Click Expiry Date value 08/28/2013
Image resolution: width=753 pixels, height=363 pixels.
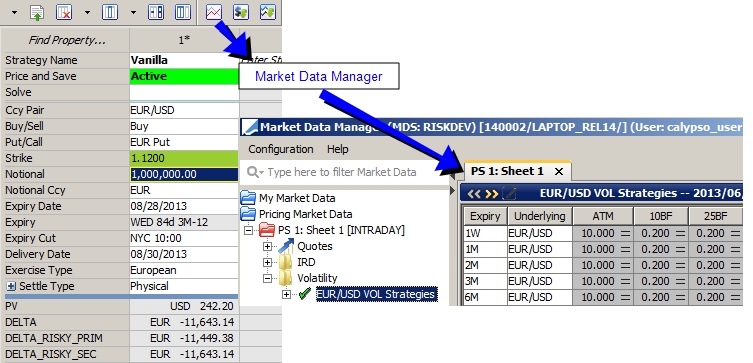click(x=184, y=206)
